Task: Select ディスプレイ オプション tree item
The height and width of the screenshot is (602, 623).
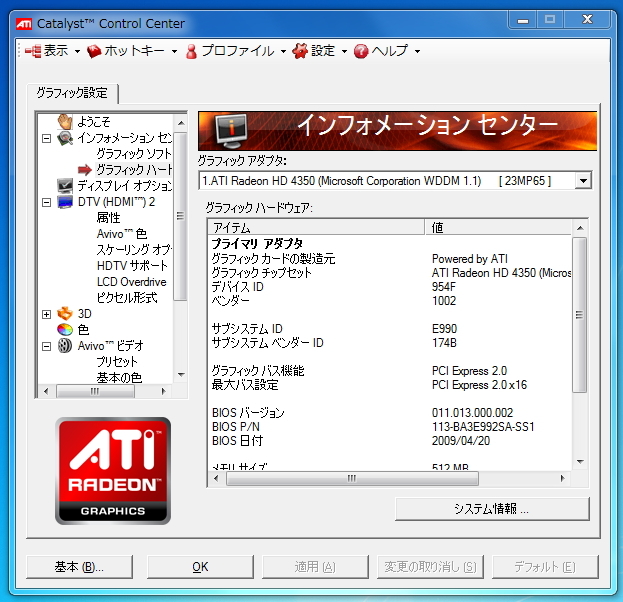Action: tap(125, 186)
